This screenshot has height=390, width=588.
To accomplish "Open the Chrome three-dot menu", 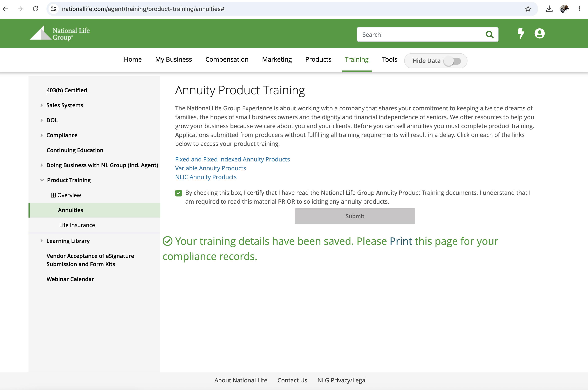I will point(580,9).
